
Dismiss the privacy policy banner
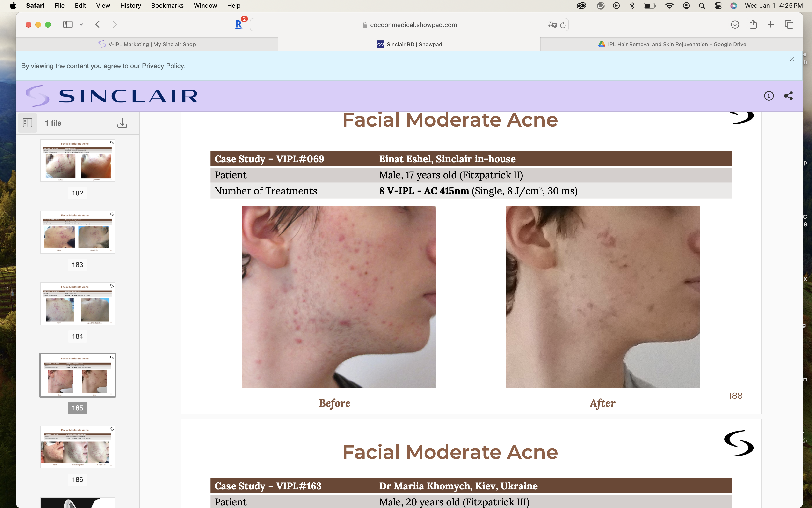(792, 60)
